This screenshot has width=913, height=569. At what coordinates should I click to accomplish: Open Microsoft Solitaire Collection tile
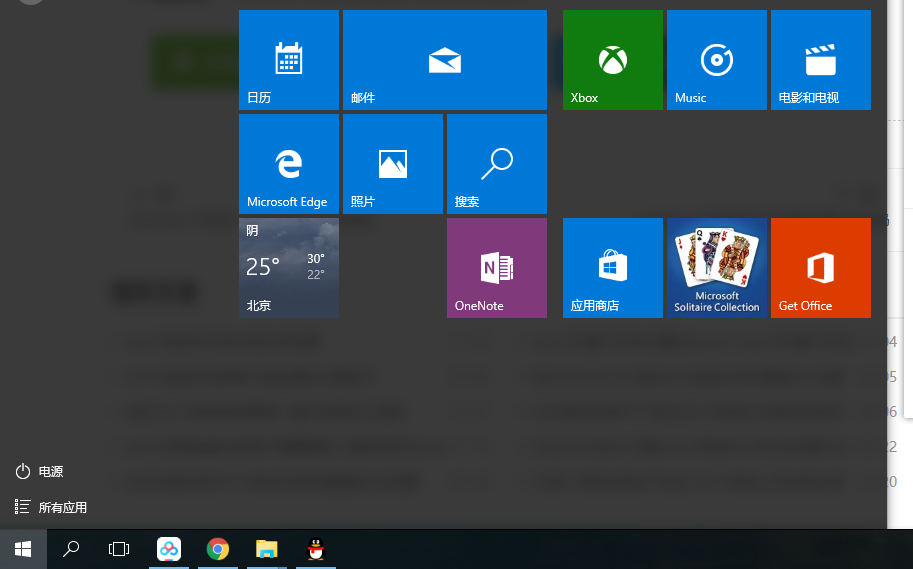717,268
